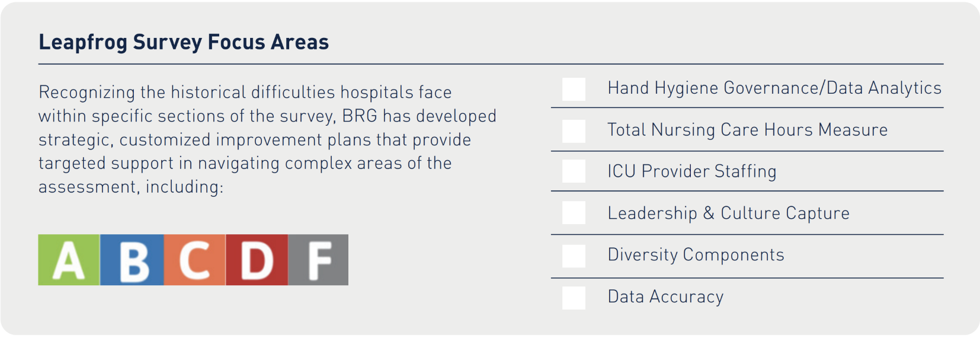
Task: Select the Hand Hygiene Governance/Data Analytics label
Action: tap(774, 88)
